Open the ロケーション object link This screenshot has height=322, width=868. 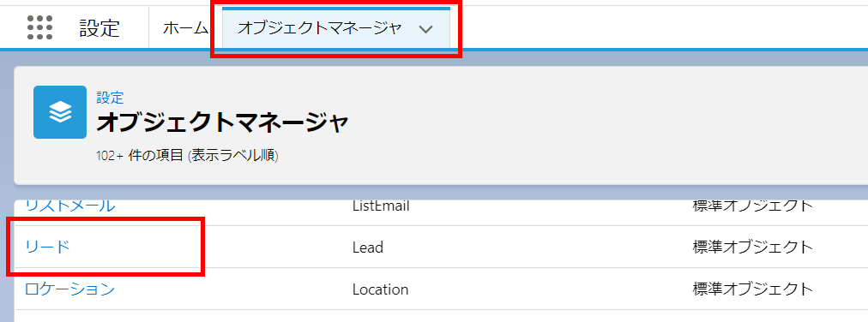[x=69, y=289]
